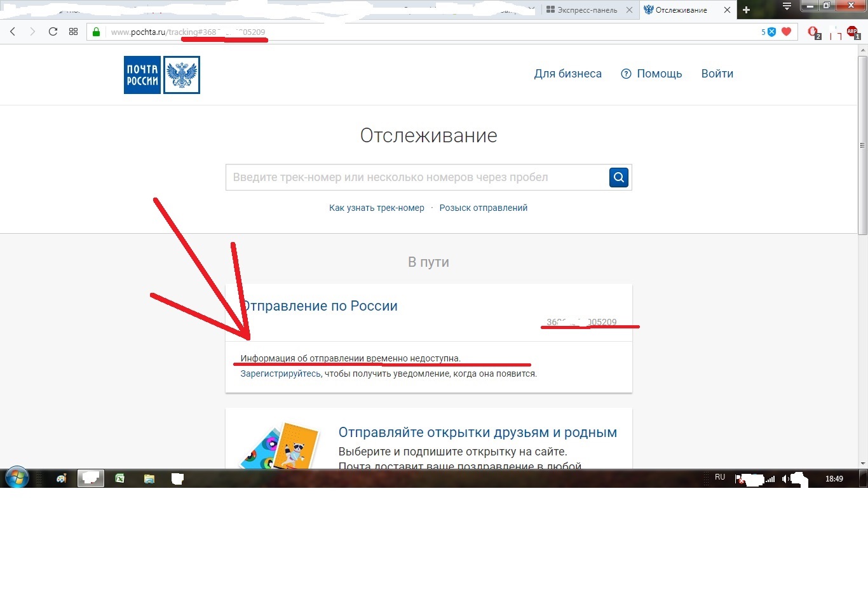868x599 pixels.
Task: Click the heart bookmark icon in address bar
Action: coord(786,32)
